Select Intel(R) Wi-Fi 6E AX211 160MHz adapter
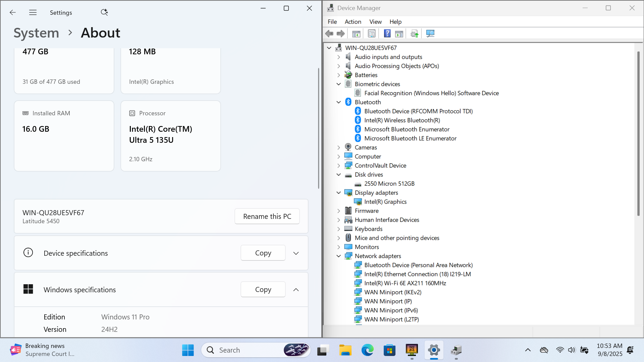Screen dimensions: 644x362 tap(405, 283)
